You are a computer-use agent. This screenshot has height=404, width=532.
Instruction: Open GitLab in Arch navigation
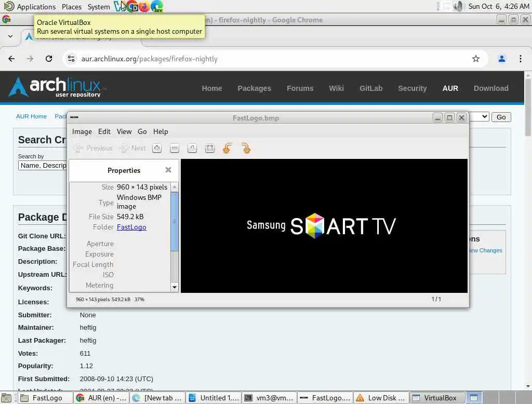371,88
